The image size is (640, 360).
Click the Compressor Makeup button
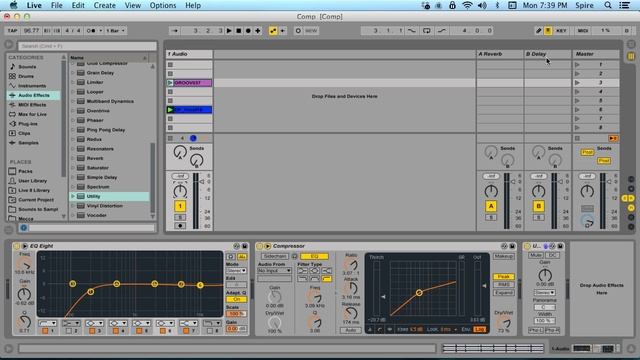(504, 256)
